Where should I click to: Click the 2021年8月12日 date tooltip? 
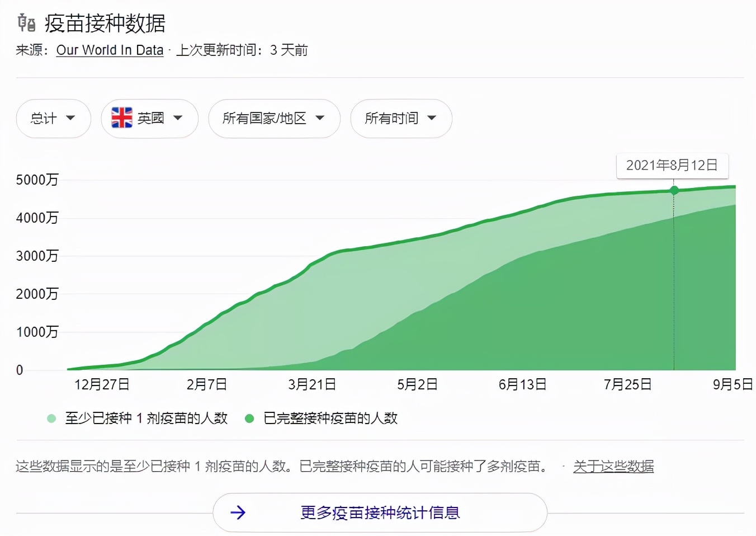(673, 166)
